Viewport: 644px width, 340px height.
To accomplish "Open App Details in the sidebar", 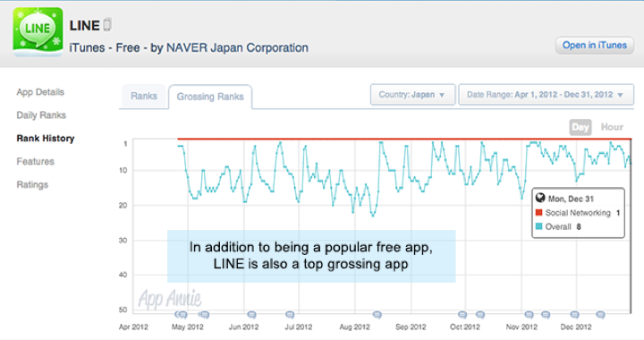I will tap(40, 92).
